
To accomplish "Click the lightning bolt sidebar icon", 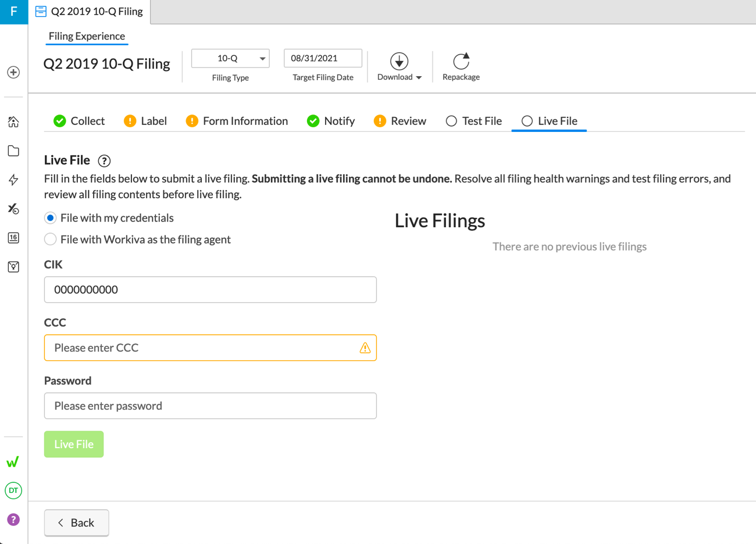I will click(13, 180).
